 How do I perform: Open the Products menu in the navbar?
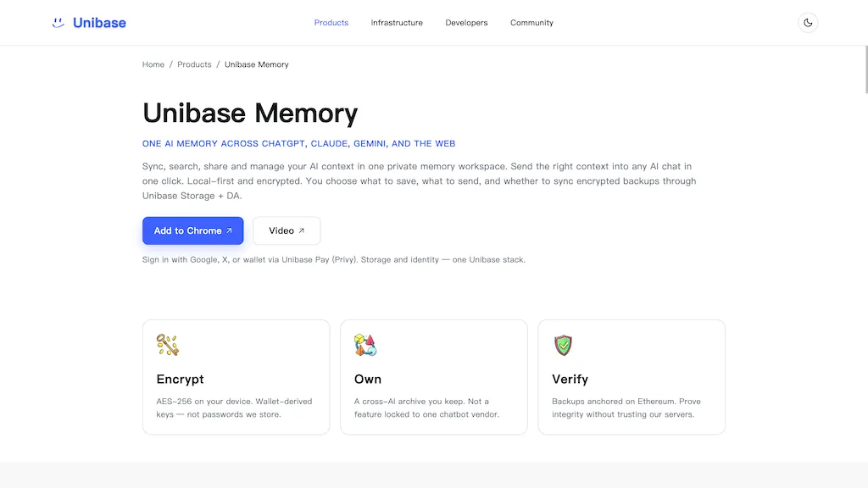pos(331,23)
